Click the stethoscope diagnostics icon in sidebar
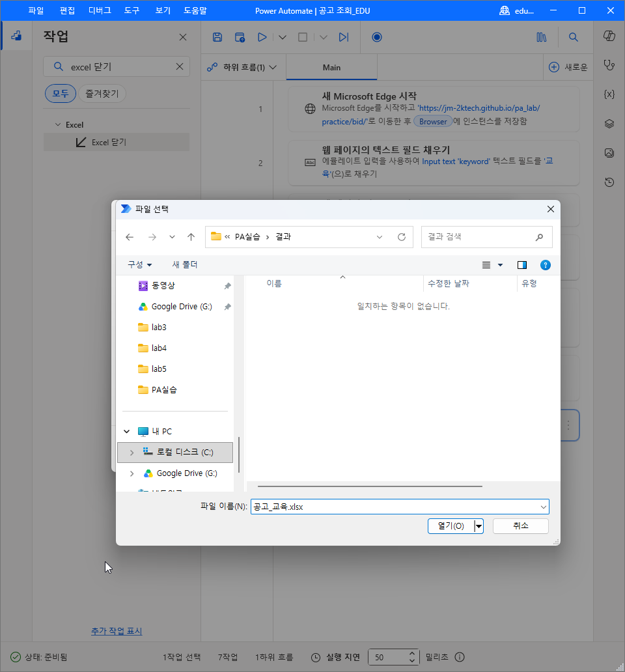This screenshot has width=625, height=672. click(x=609, y=65)
